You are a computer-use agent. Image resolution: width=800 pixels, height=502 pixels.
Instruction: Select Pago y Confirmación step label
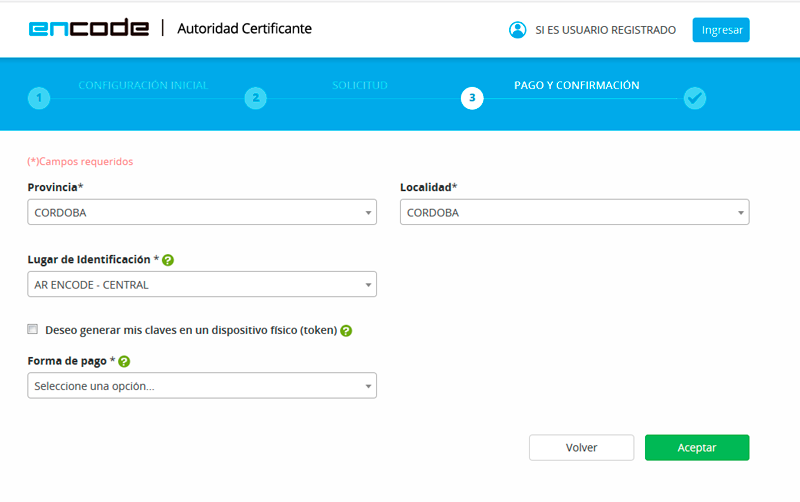pyautogui.click(x=576, y=86)
